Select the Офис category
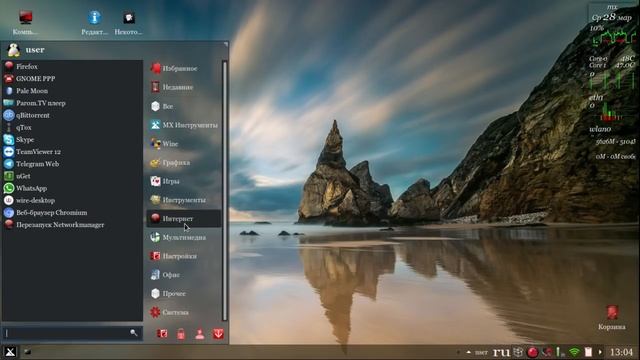The image size is (640, 360). [x=184, y=275]
